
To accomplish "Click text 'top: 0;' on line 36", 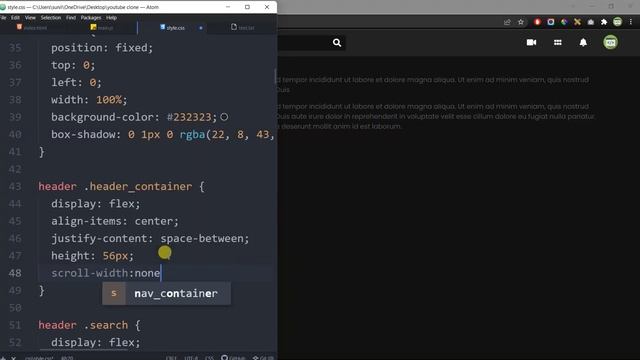I will [73, 65].
